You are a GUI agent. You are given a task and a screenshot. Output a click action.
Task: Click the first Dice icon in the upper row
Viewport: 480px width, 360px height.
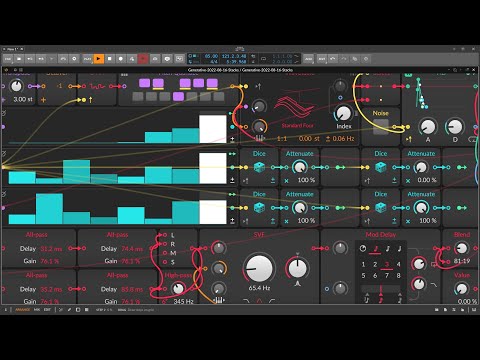259,167
